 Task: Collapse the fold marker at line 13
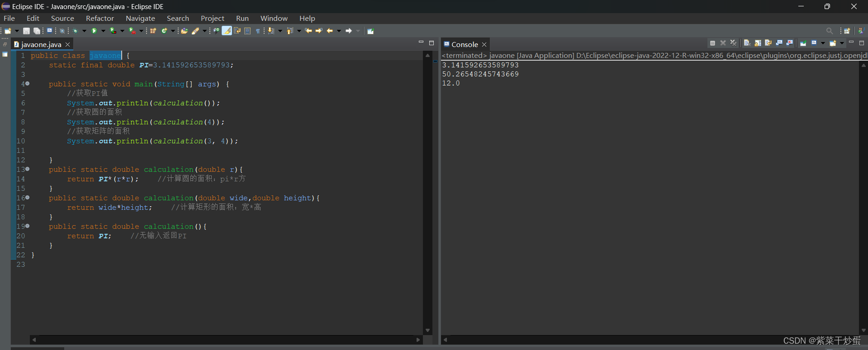click(27, 169)
